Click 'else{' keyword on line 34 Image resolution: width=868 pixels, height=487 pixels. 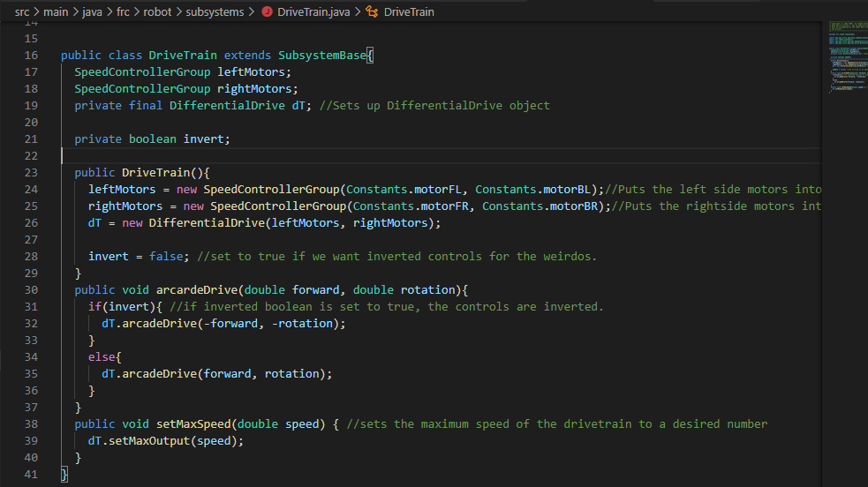coord(104,357)
